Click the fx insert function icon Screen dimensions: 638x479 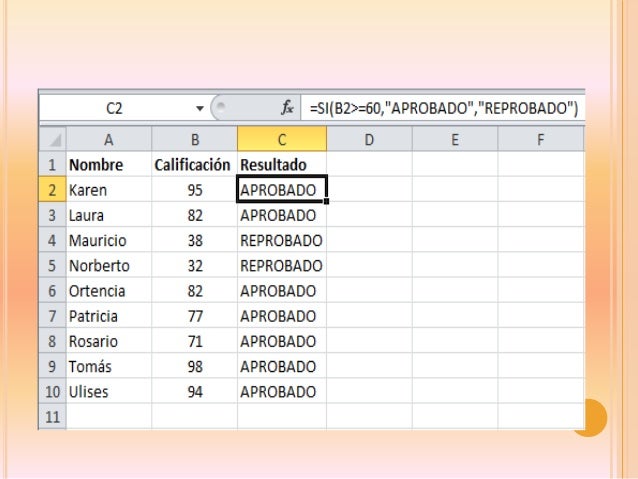point(287,108)
